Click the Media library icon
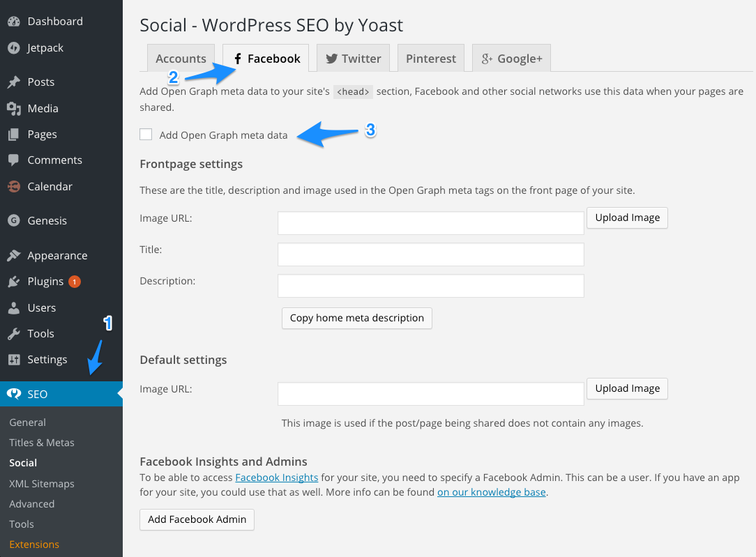The width and height of the screenshot is (756, 557). [14, 109]
